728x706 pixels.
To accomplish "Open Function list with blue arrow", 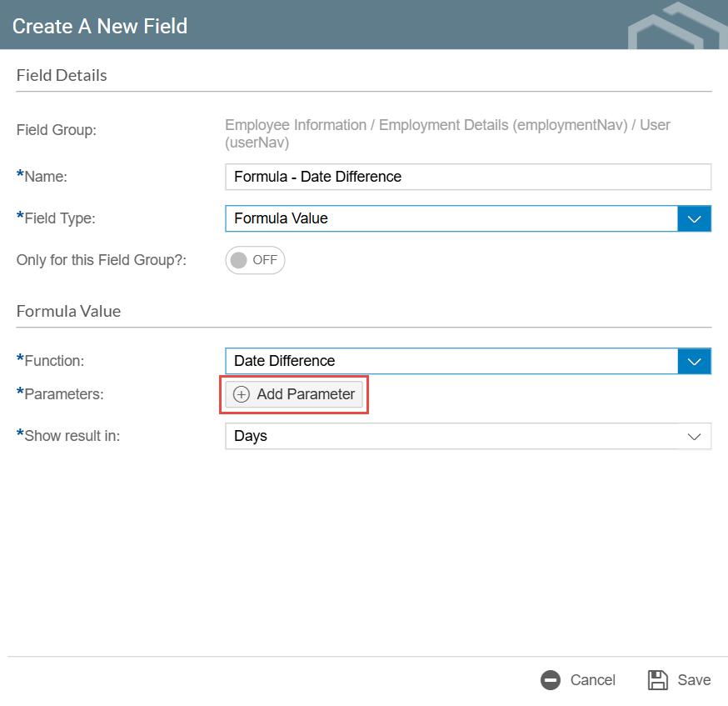I will (x=694, y=361).
